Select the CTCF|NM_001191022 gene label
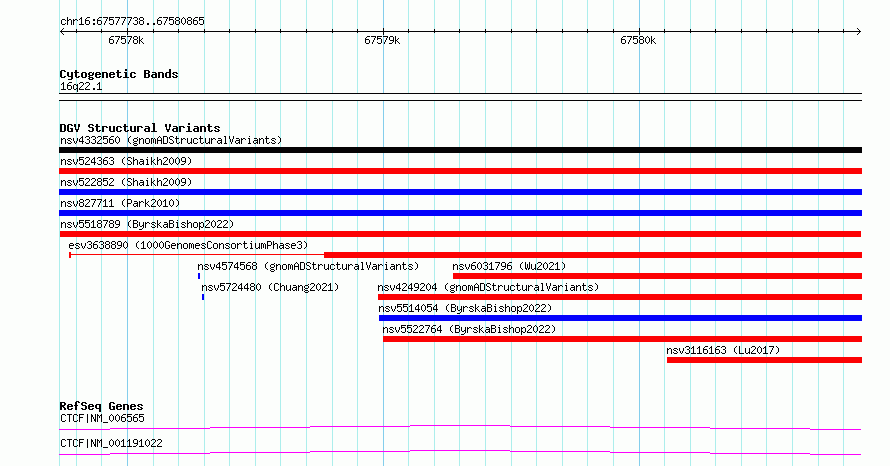Screen dimensions: 890x466 coord(111,443)
